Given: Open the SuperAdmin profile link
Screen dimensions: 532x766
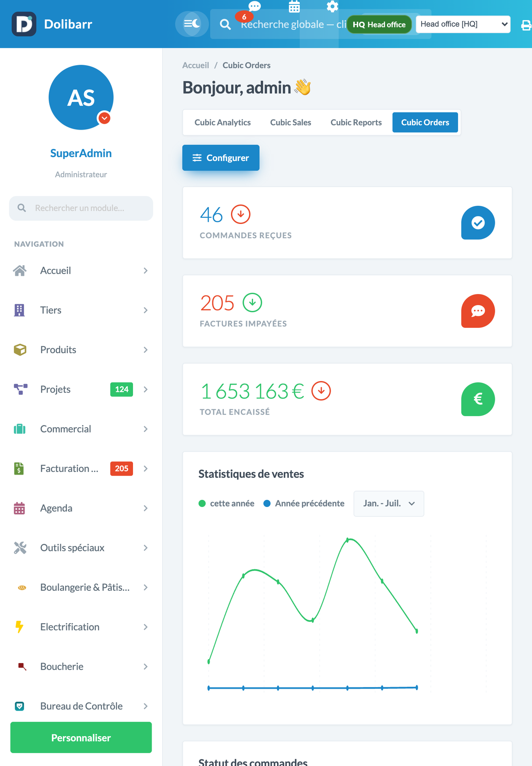Looking at the screenshot, I should click(81, 153).
